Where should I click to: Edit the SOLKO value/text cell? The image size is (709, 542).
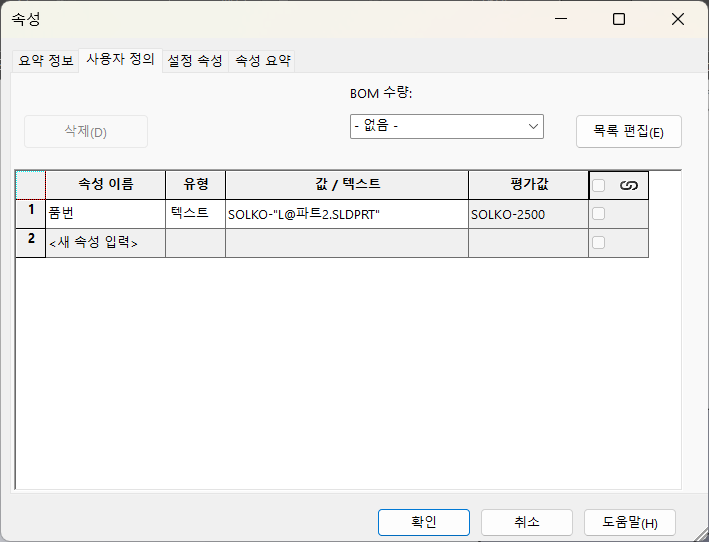pos(346,214)
